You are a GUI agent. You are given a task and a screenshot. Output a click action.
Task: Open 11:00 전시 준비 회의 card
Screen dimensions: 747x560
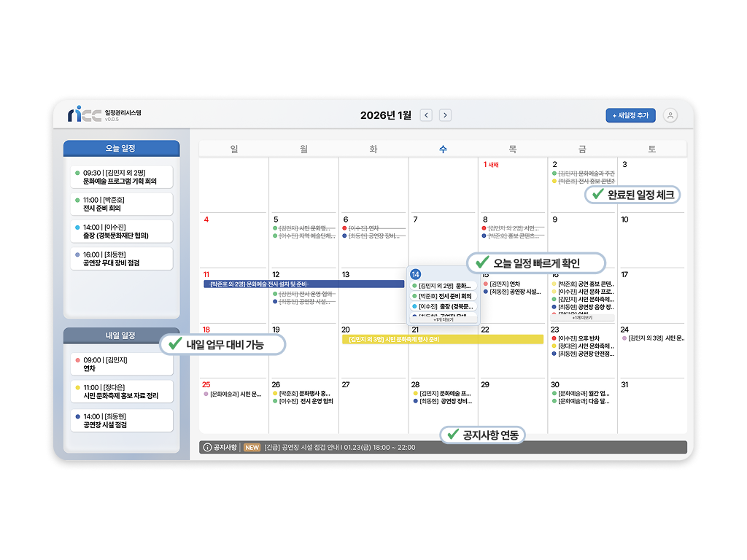click(x=122, y=204)
